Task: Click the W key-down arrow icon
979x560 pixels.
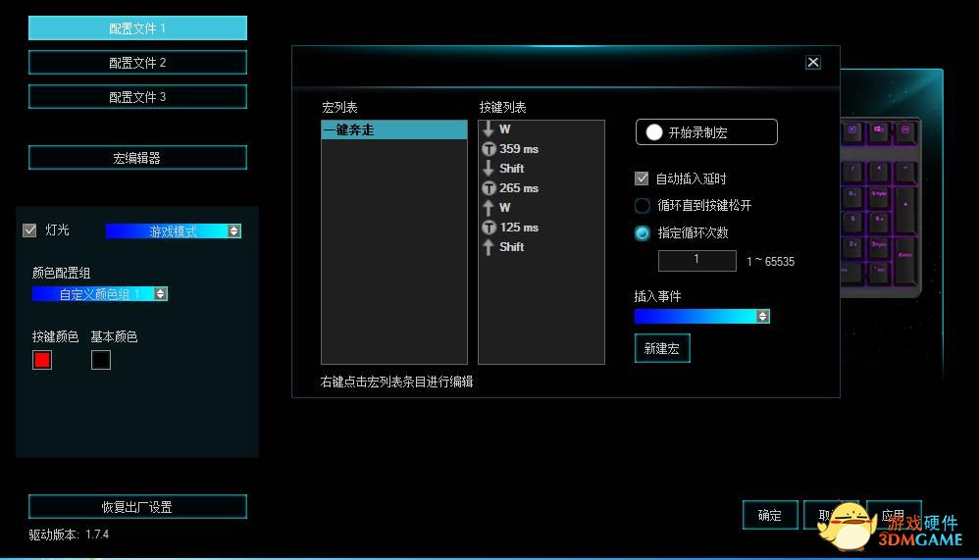Action: point(489,129)
